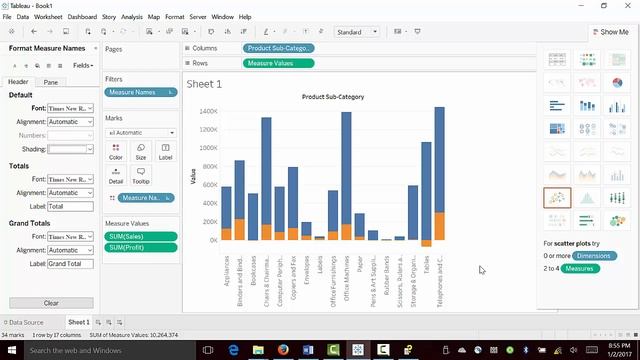Open the Fields dropdown in format pane

[x=83, y=65]
